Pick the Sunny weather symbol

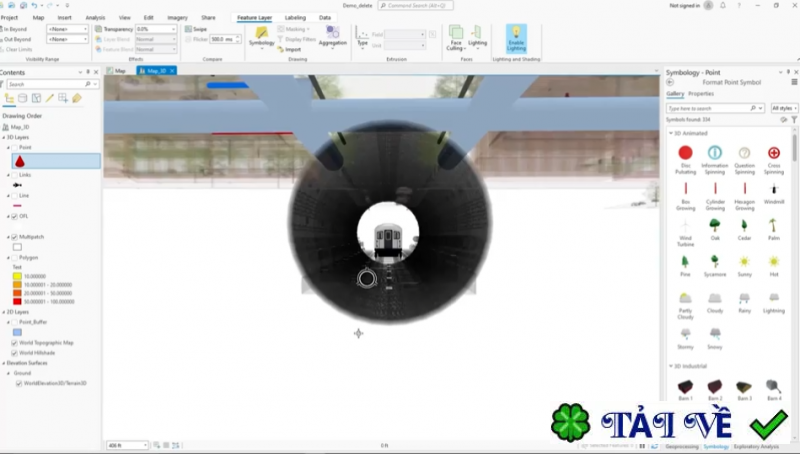coord(744,266)
